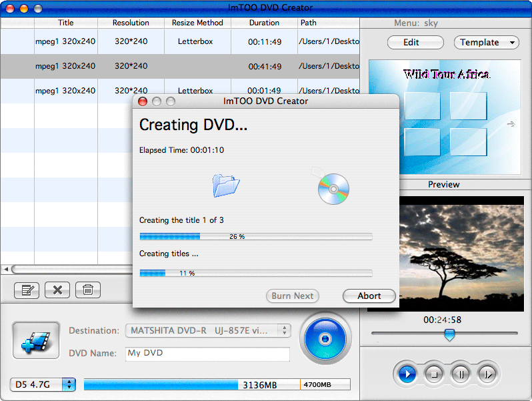This screenshot has height=401, width=532.
Task: Select the row with duration 00:11:49
Action: [x=180, y=41]
